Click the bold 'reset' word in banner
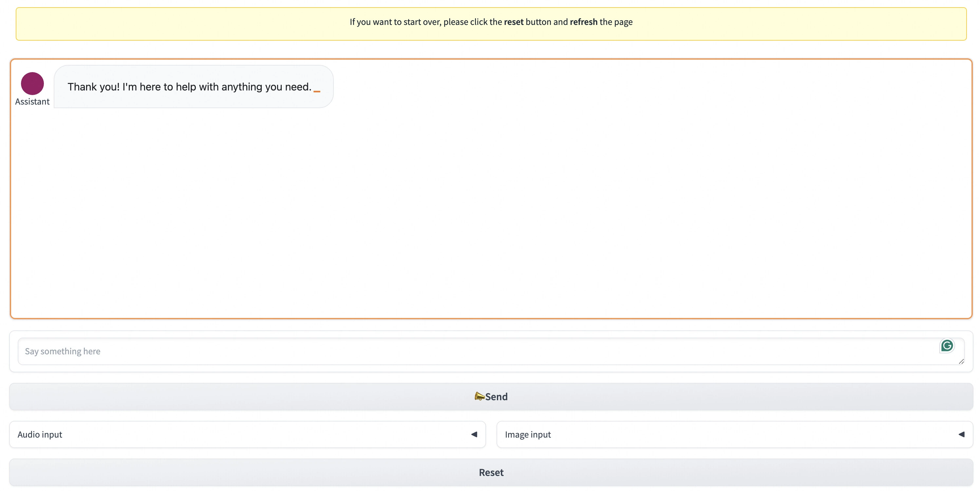This screenshot has width=980, height=491. tap(514, 22)
